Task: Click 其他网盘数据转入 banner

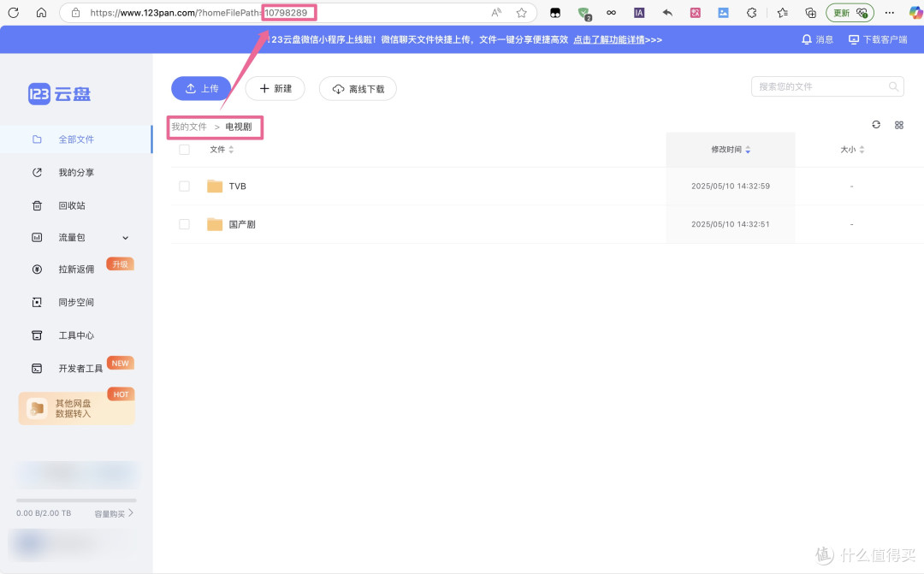Action: point(77,408)
